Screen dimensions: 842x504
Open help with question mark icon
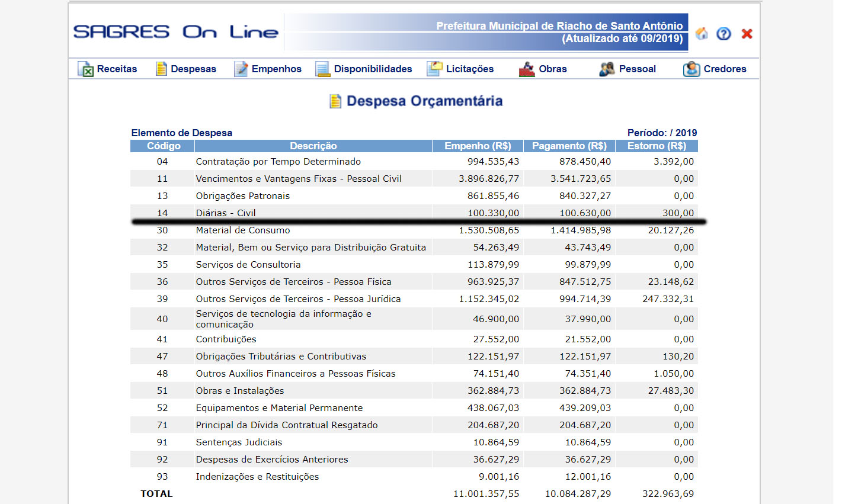723,34
